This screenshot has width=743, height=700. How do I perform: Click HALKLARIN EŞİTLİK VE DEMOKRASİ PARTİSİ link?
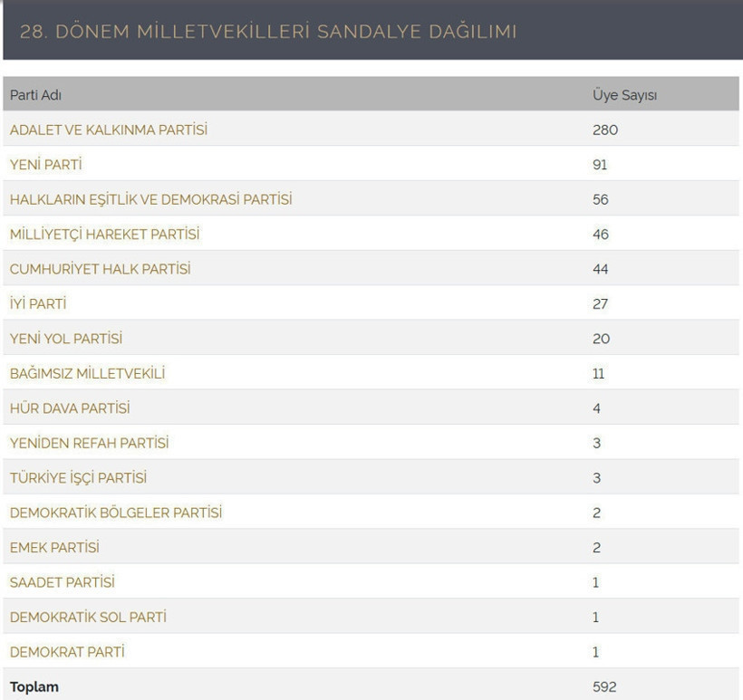point(150,199)
